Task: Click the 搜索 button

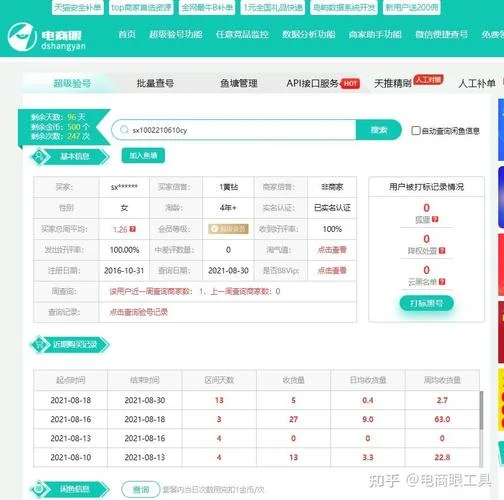Action: click(379, 130)
